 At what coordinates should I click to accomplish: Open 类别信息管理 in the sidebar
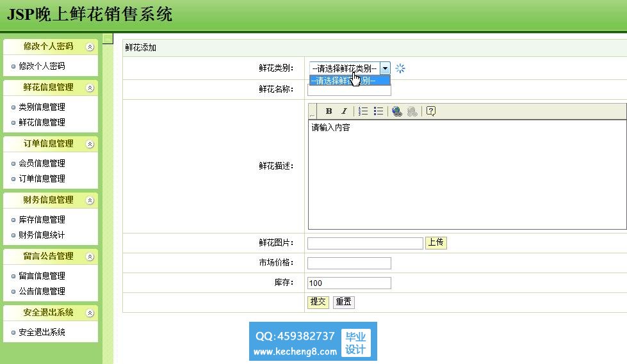point(42,107)
